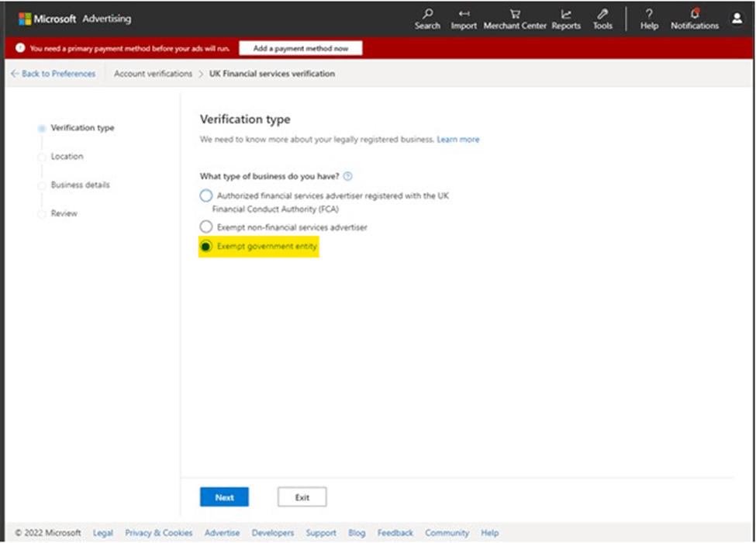This screenshot has width=756, height=543.
Task: Open the Tools wrench icon
Action: tap(602, 14)
